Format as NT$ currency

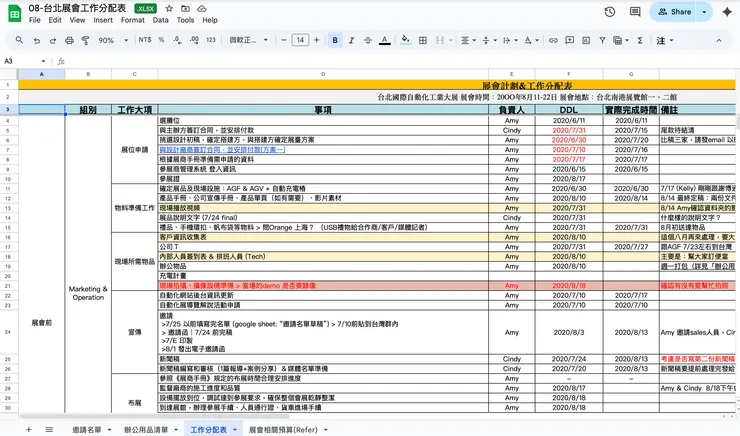145,40
